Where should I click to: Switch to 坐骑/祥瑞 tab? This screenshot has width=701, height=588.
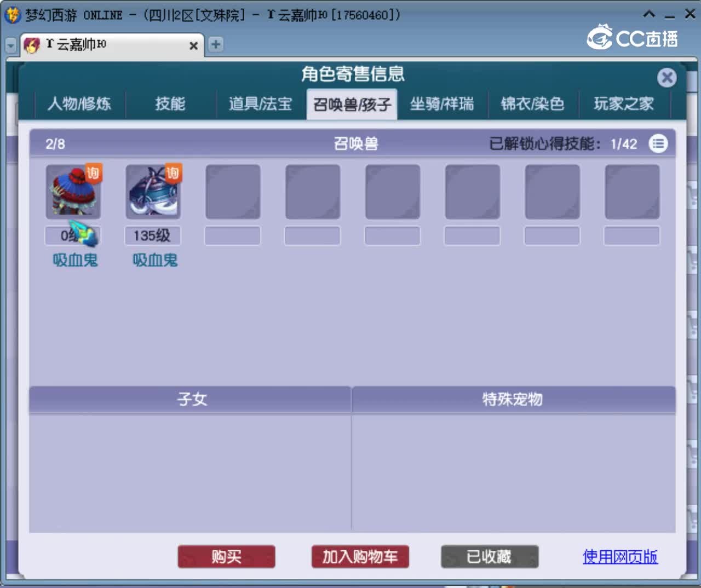[x=442, y=103]
